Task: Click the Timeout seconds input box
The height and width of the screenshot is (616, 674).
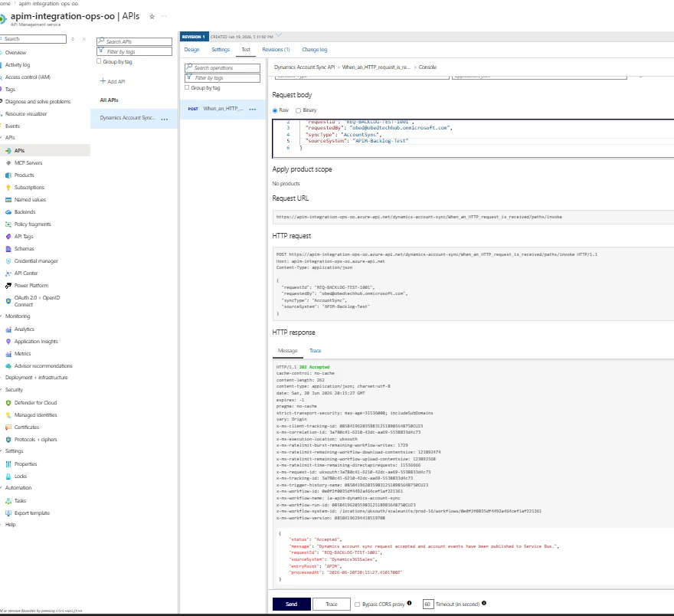Action: (428, 604)
